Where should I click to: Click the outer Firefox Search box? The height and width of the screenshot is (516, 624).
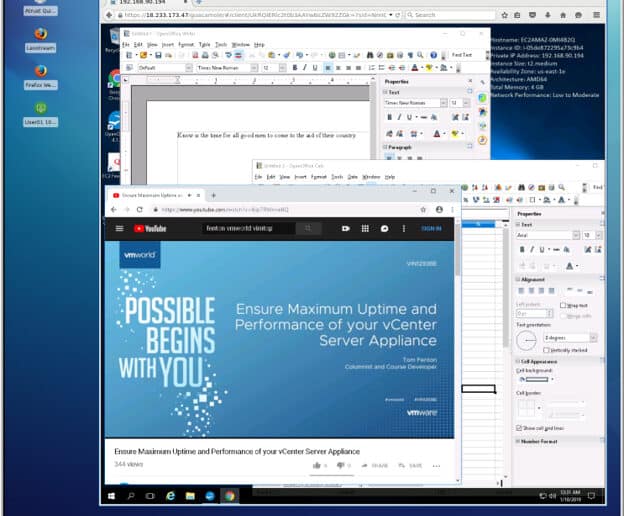click(450, 15)
